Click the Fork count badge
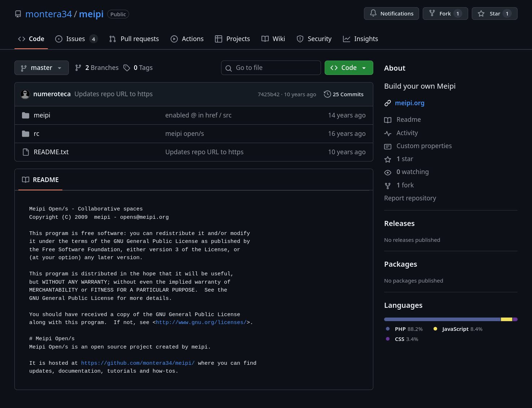This screenshot has width=532, height=408. (458, 14)
